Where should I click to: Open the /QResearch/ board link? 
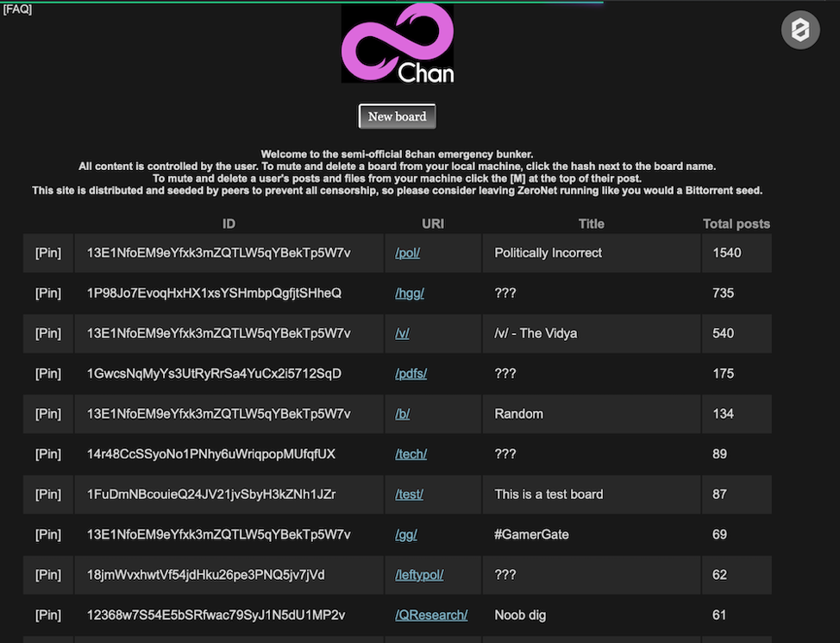point(431,615)
